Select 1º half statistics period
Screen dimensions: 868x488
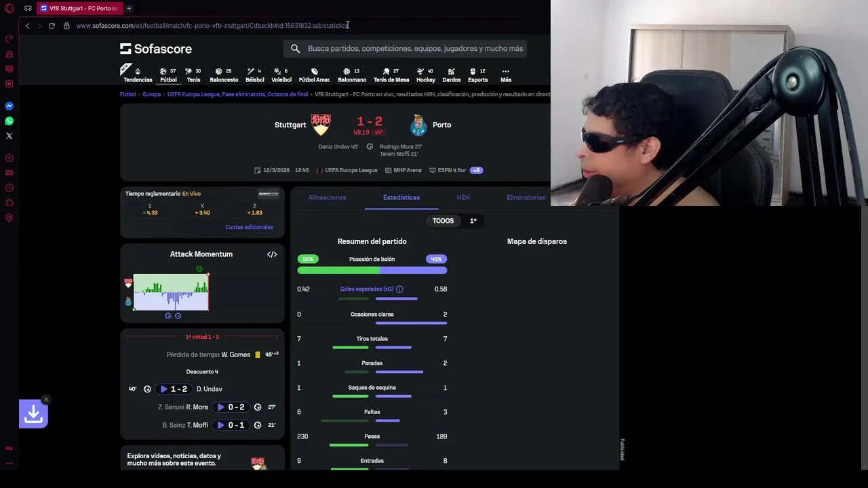[473, 221]
